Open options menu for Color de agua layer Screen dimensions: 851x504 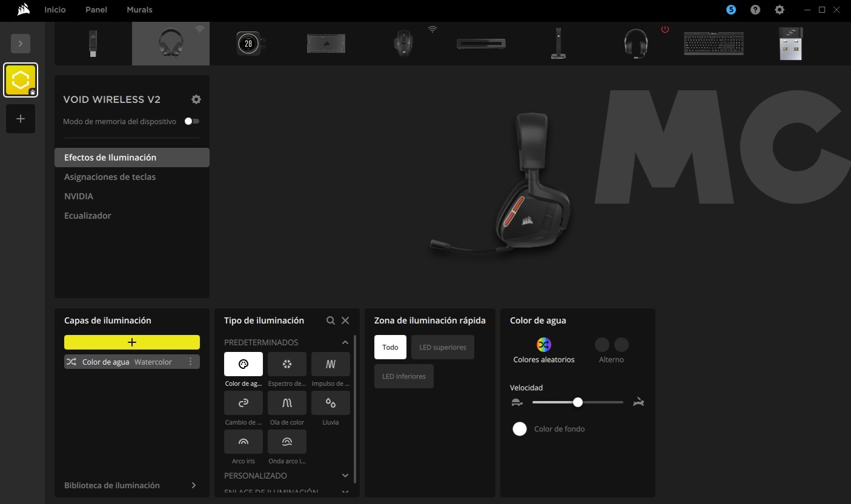coord(191,362)
